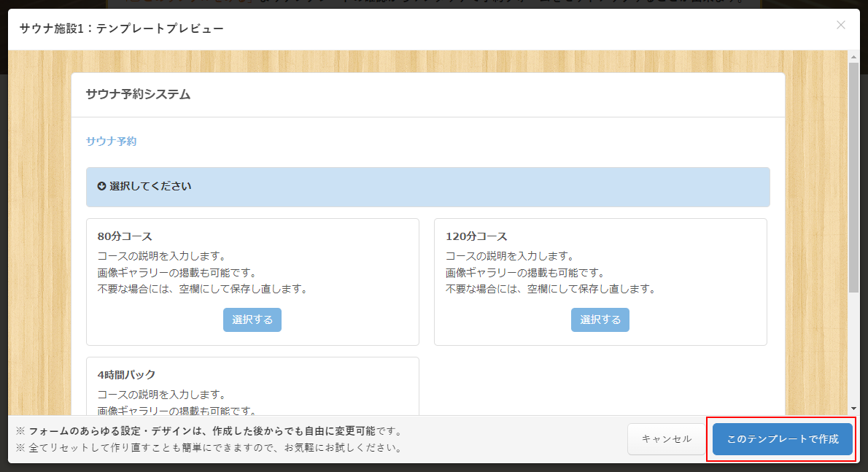
Task: Click the scrollbar down arrow in preview
Action: pyautogui.click(x=853, y=409)
